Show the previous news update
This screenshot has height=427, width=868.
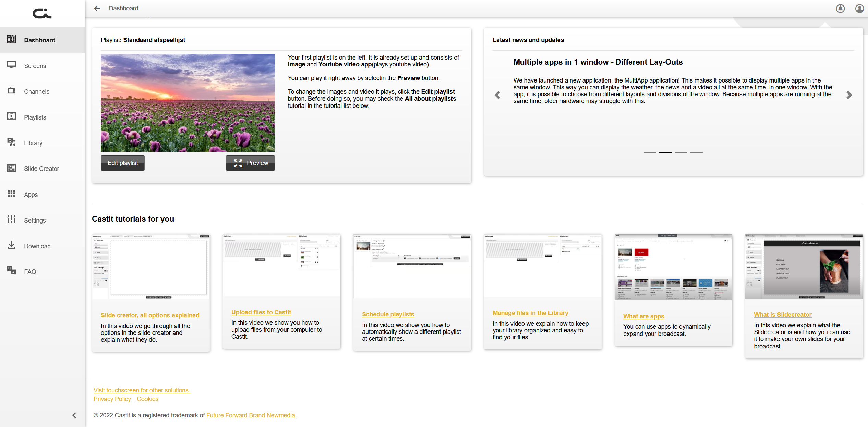click(497, 95)
